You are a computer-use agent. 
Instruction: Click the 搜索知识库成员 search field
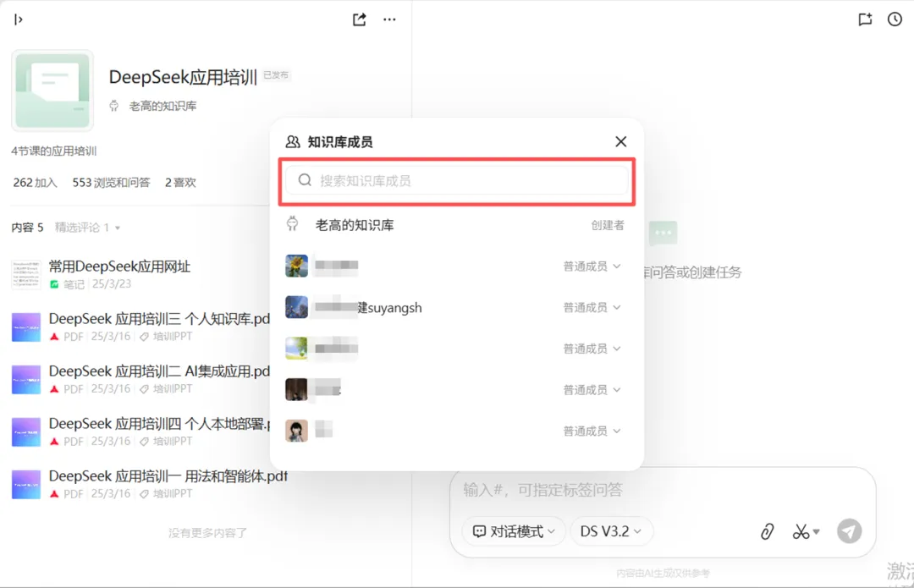(x=457, y=181)
